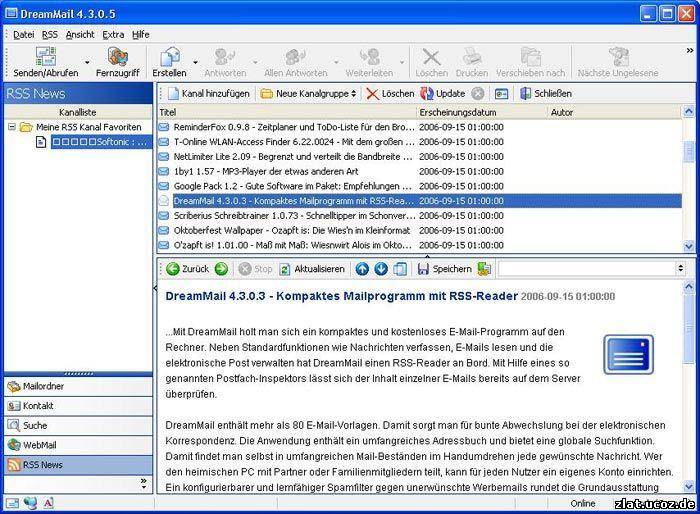Image resolution: width=700 pixels, height=514 pixels.
Task: Open dropdown arrow next to Erstellen
Action: (x=195, y=62)
